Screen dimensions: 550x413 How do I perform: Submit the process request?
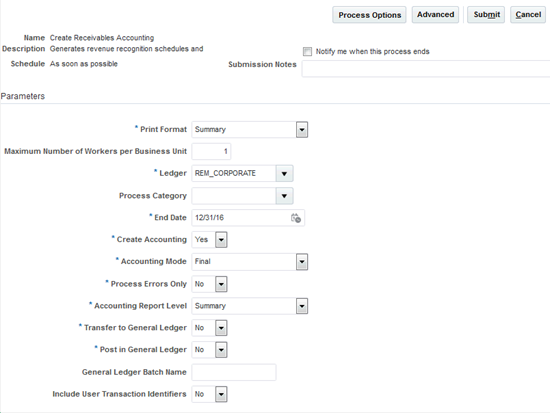pos(486,15)
